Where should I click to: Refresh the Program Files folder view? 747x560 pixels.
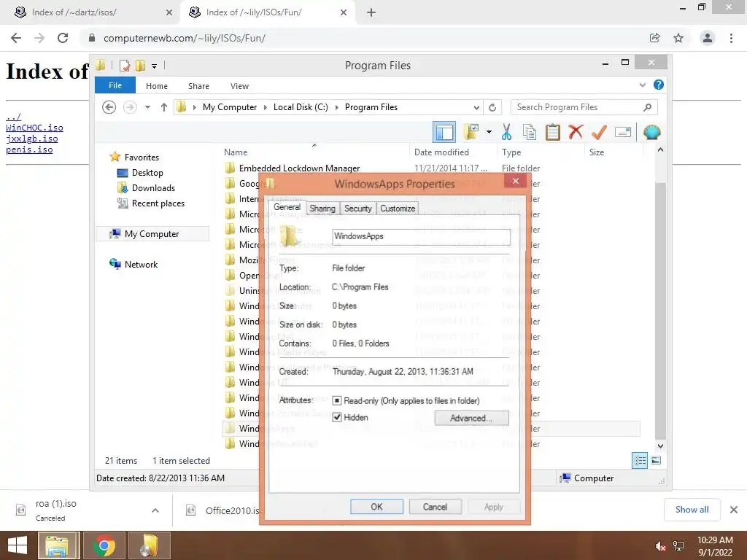(492, 107)
